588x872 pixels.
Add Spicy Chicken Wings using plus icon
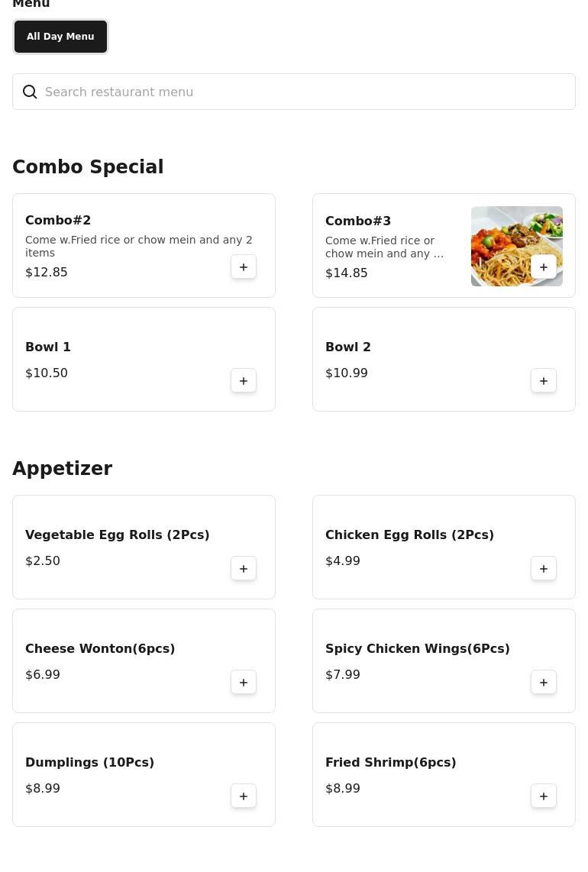click(544, 683)
